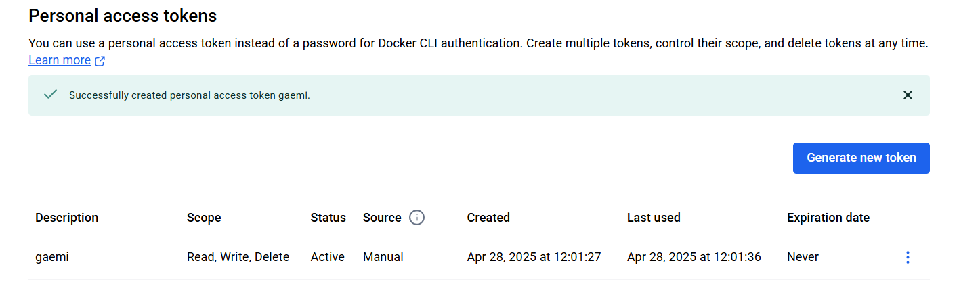Click the Read, Write, Delete scope cell
This screenshot has height=282, width=980.
238,257
